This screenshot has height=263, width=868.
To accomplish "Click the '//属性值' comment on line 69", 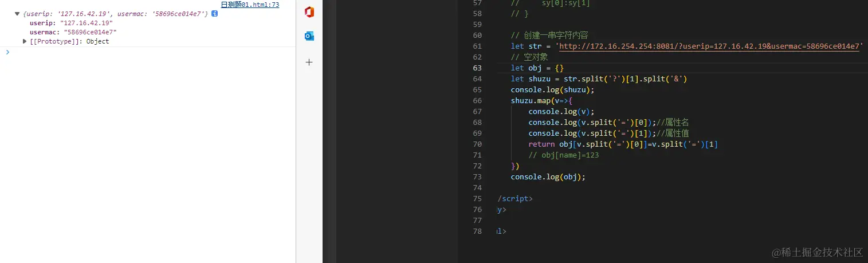I will pyautogui.click(x=673, y=134).
